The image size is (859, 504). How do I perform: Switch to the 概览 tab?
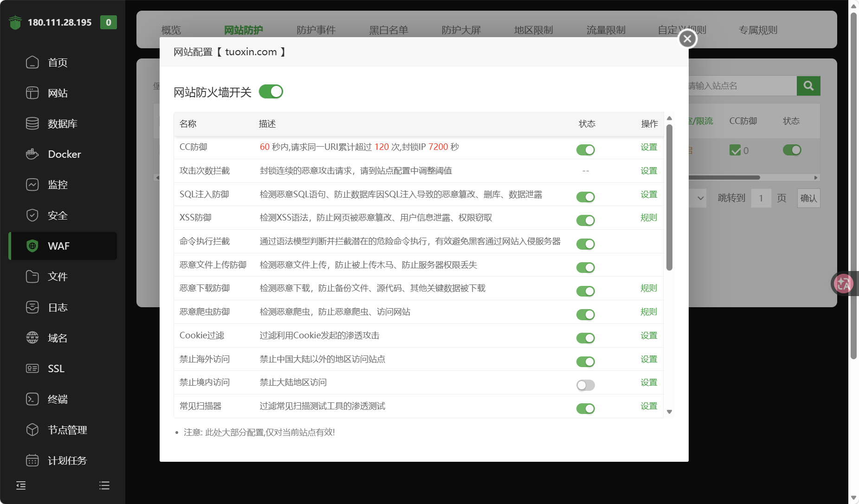(x=171, y=30)
